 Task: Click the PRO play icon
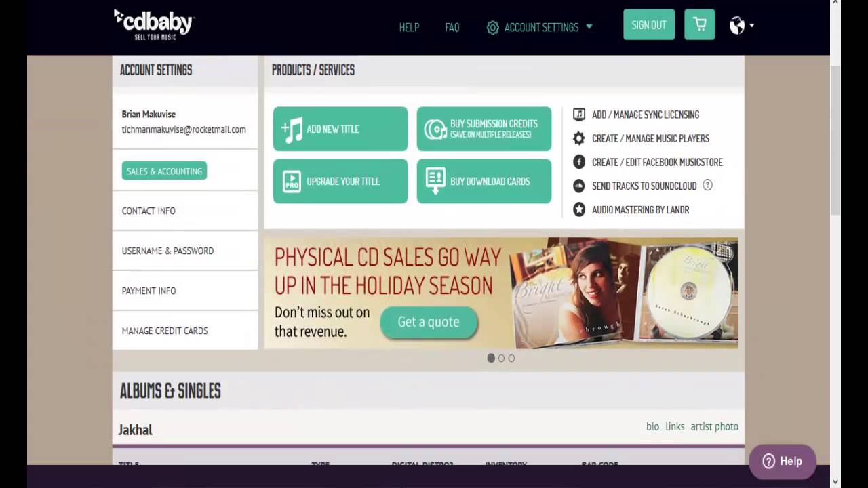click(292, 182)
